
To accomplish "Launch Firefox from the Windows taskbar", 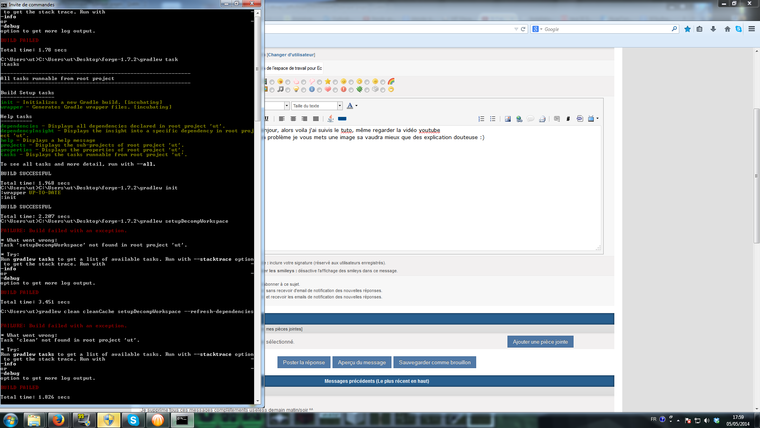I will (x=56, y=420).
